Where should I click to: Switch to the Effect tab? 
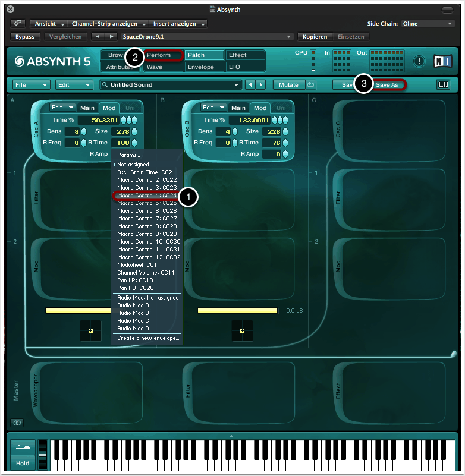click(245, 55)
